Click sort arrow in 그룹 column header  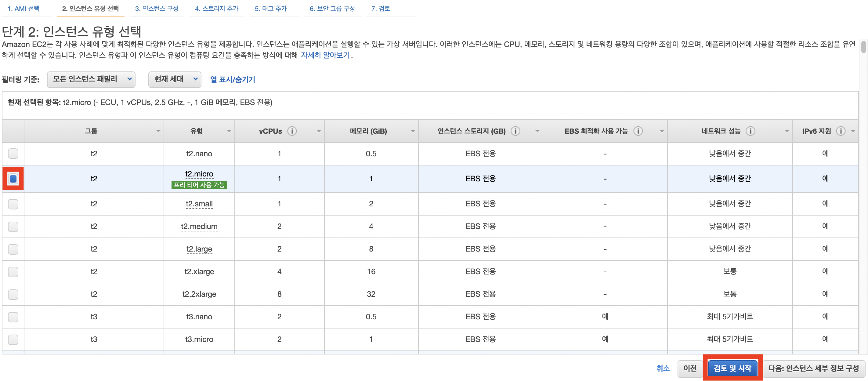[x=158, y=131]
